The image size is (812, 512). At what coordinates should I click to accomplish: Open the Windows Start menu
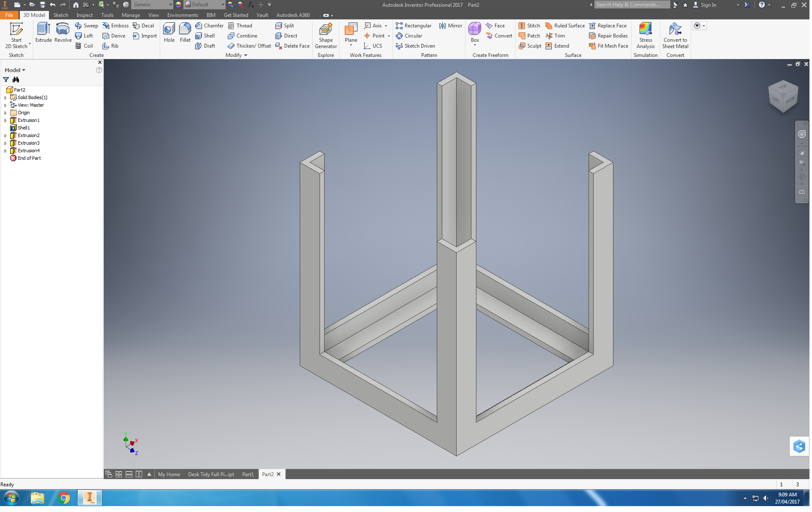click(11, 498)
